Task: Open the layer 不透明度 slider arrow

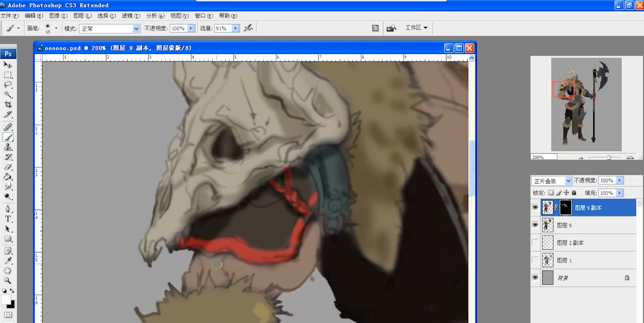Action: [x=619, y=180]
